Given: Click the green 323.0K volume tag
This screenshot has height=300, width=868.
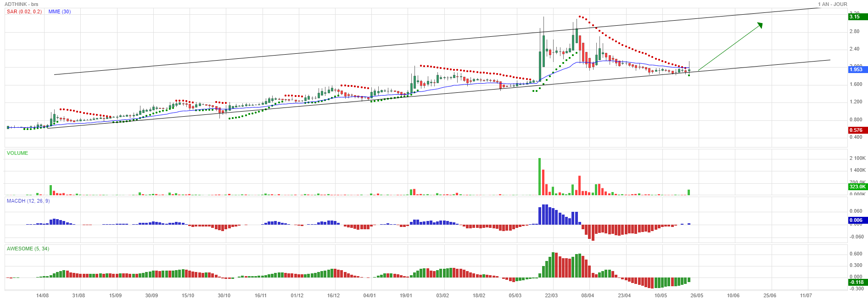Looking at the screenshot, I should point(858,187).
